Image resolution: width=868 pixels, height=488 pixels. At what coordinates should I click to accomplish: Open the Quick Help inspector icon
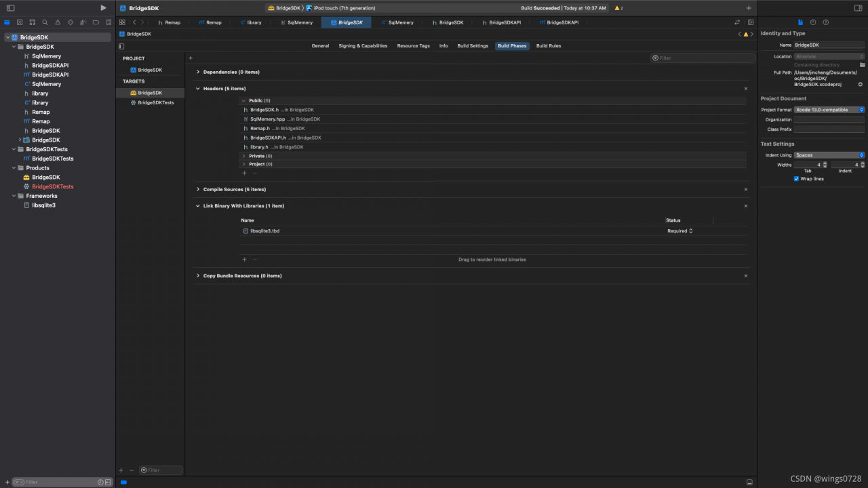[x=825, y=22]
